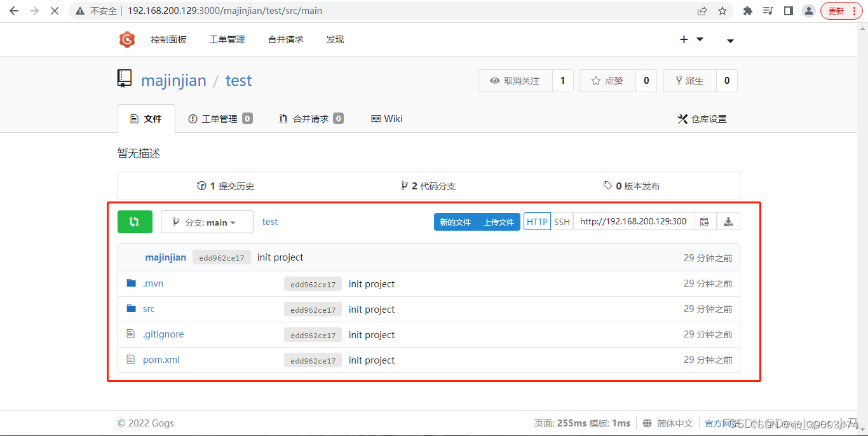Viewport: 868px width, 436px height.
Task: Select the HTTP clone protocol
Action: (x=537, y=222)
